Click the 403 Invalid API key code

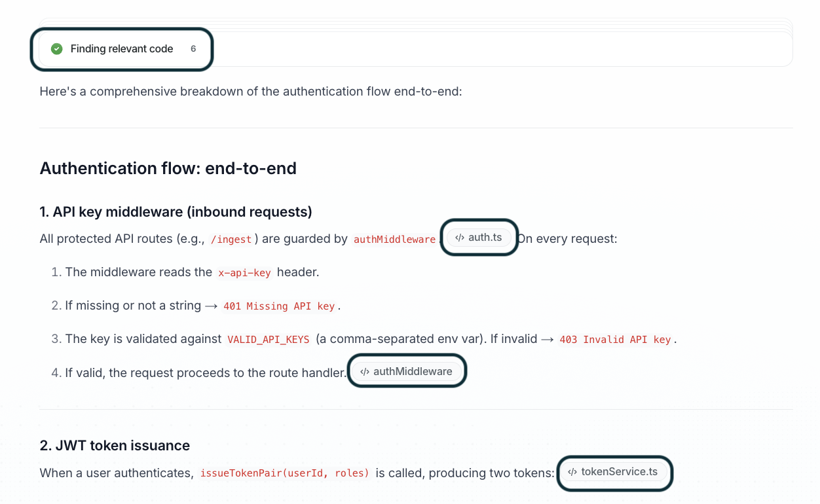pos(615,340)
